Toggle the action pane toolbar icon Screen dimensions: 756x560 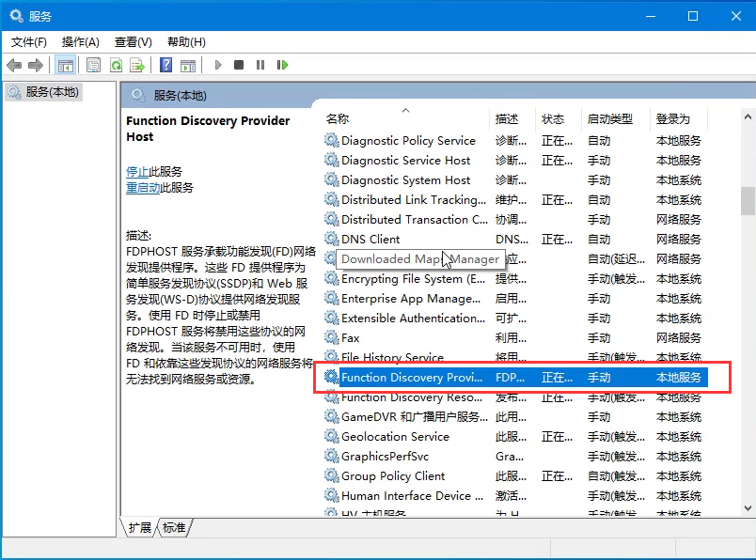tap(188, 65)
